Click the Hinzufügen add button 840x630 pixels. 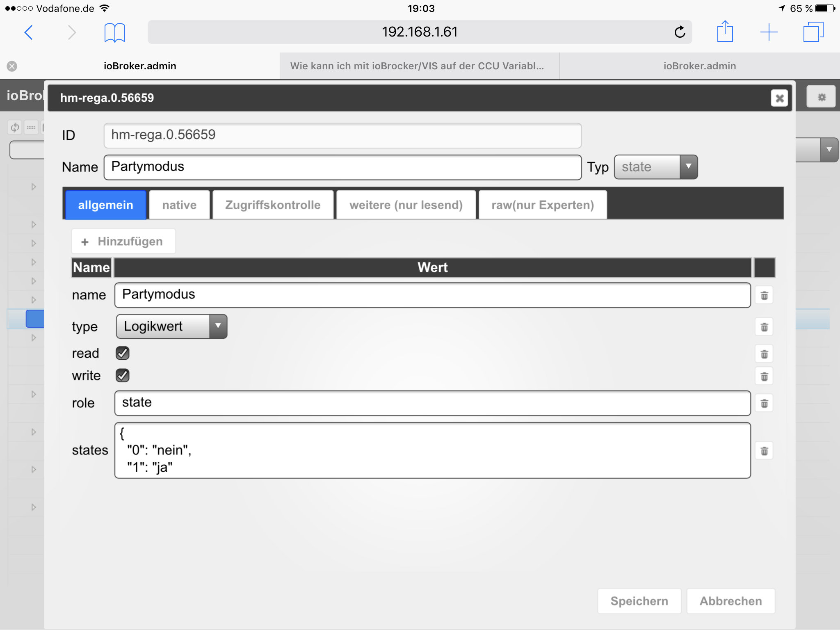[x=123, y=241]
